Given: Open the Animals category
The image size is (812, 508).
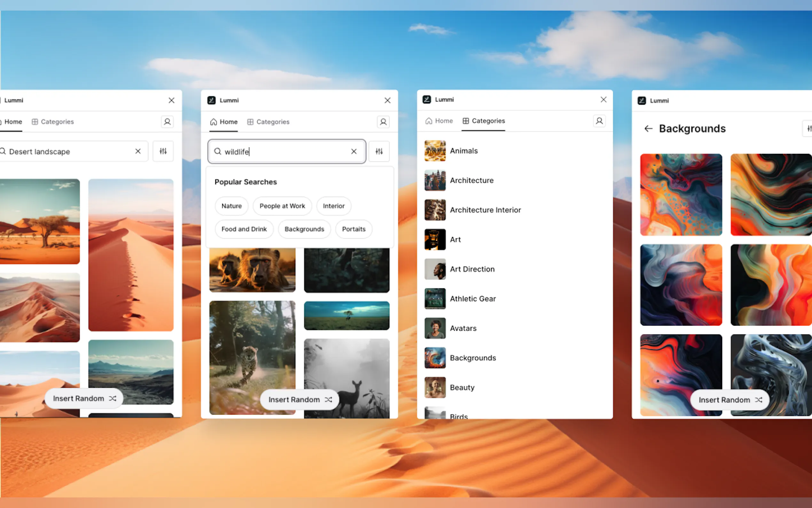Looking at the screenshot, I should coord(464,151).
